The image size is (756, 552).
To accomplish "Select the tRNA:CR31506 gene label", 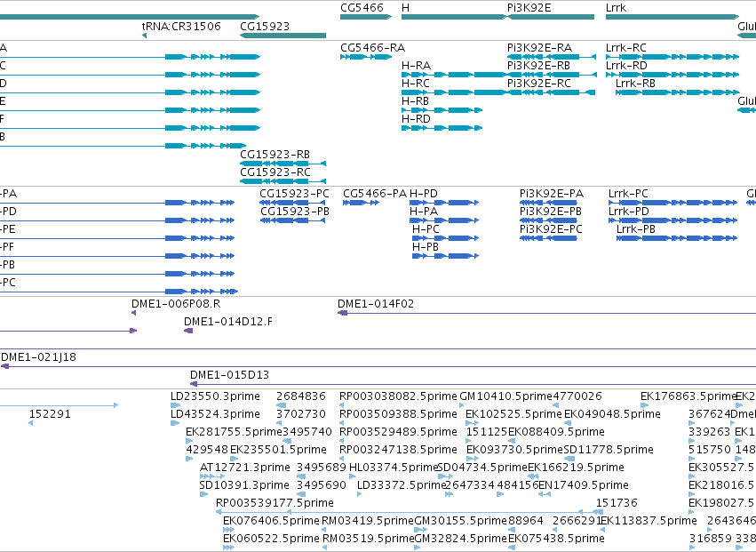I will point(181,26).
